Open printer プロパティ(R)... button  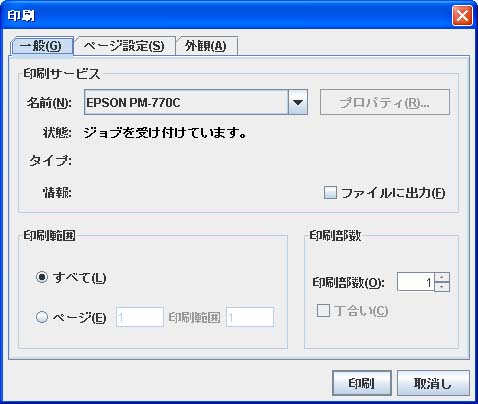[x=385, y=102]
